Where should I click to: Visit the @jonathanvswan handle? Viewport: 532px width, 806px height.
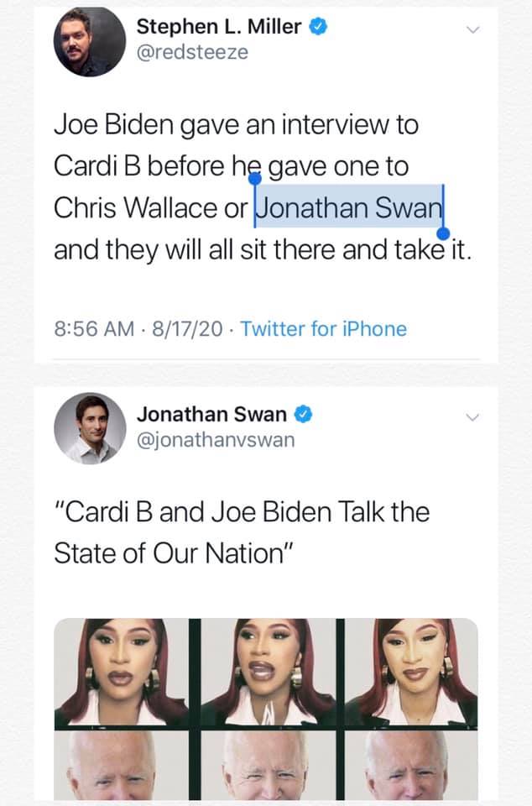216,440
